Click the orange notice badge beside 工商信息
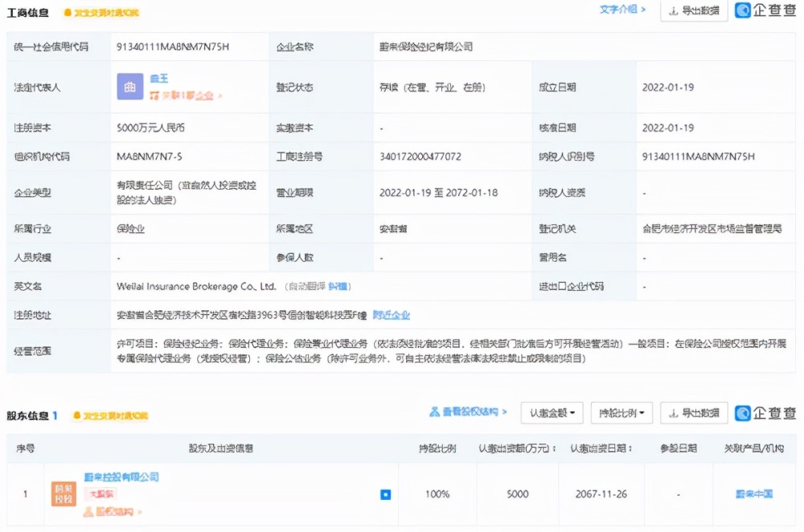Screen dimensions: 804x532 tap(101, 12)
